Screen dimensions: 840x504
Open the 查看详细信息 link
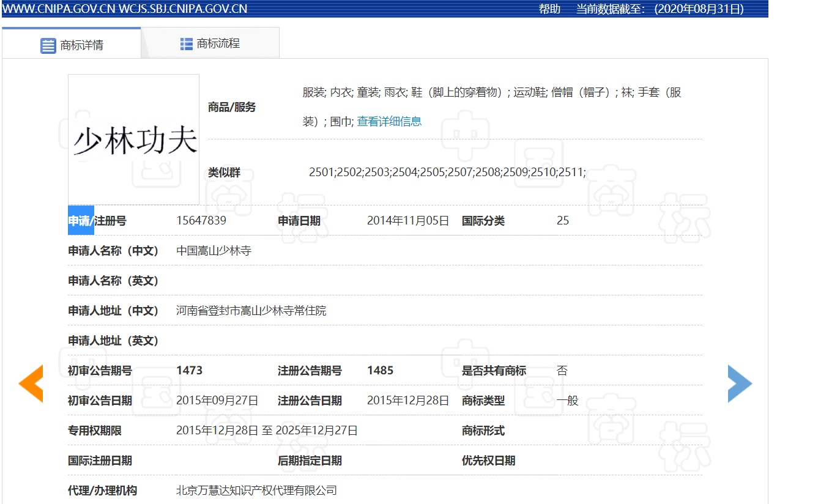coord(390,121)
